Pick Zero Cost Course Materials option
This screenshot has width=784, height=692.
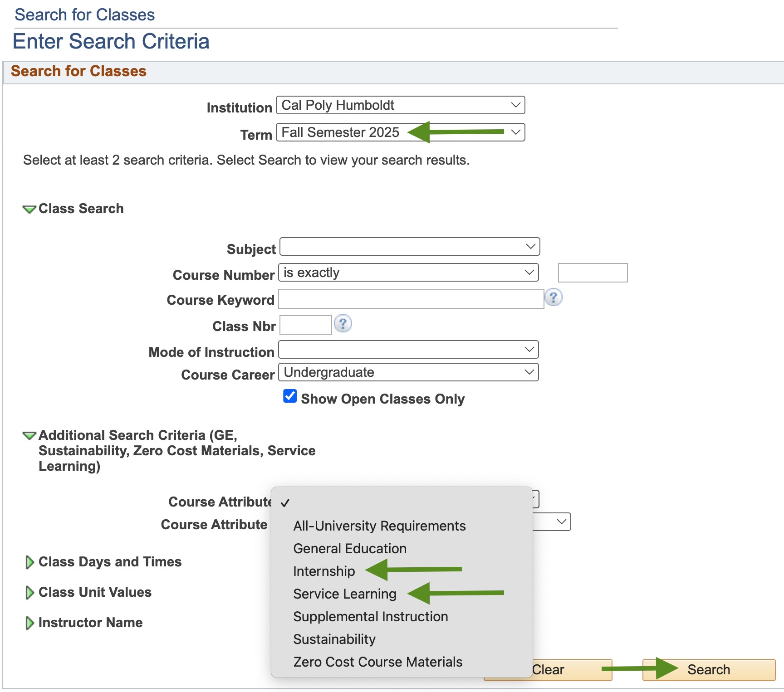(377, 662)
